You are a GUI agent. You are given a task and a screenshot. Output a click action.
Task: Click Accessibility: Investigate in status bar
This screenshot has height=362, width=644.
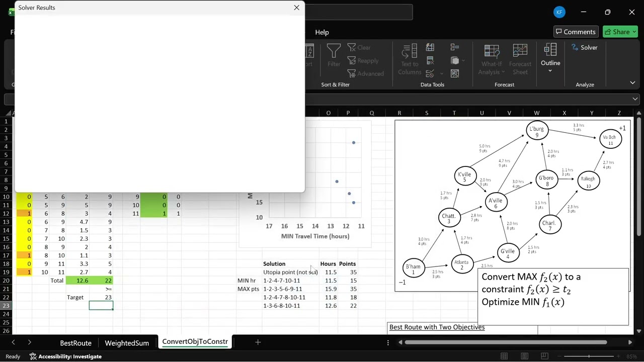coord(65,356)
